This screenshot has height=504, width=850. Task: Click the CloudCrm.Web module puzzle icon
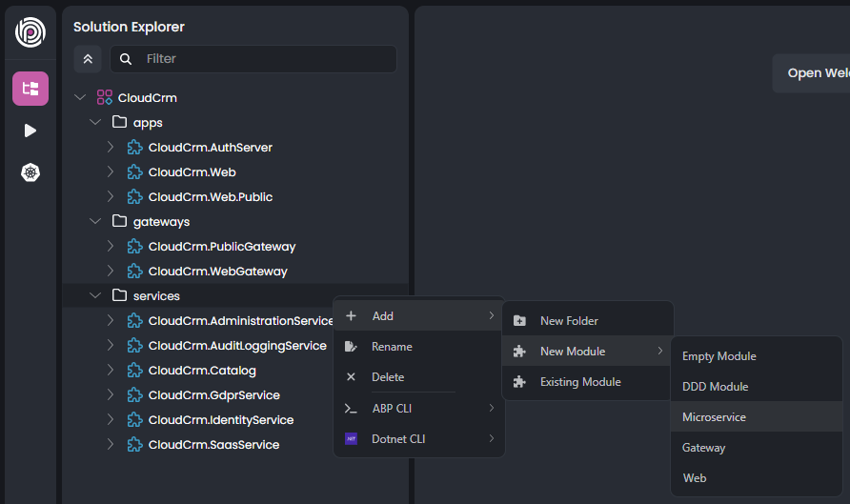(134, 172)
